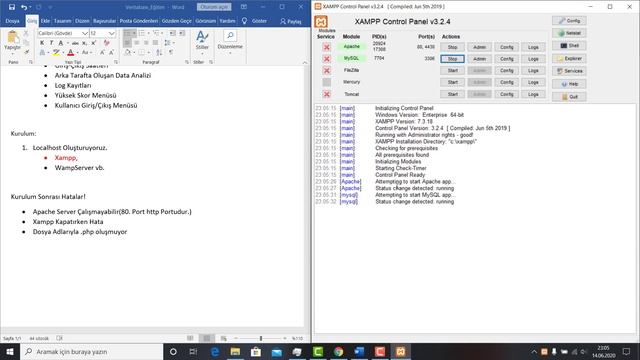Image resolution: width=640 pixels, height=360 pixels.
Task: Apply the yellow text highlight color
Action: [56, 53]
